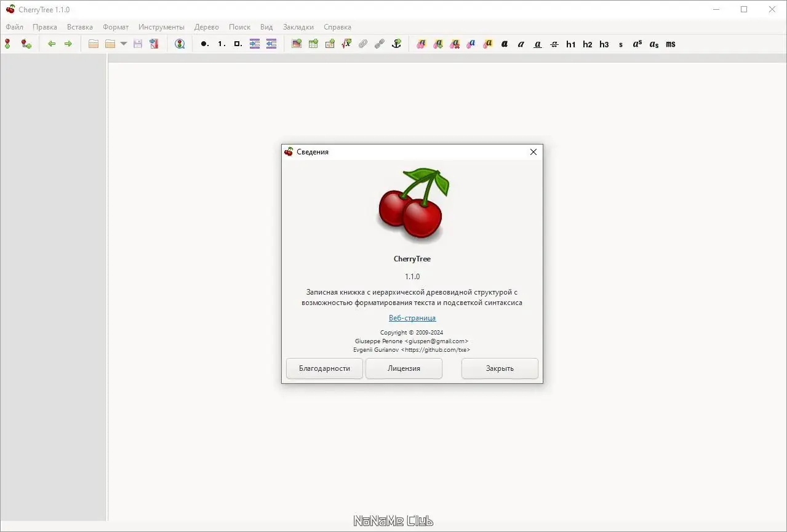Apply the to-do checkbox list format
The image size is (787, 532).
(x=238, y=44)
